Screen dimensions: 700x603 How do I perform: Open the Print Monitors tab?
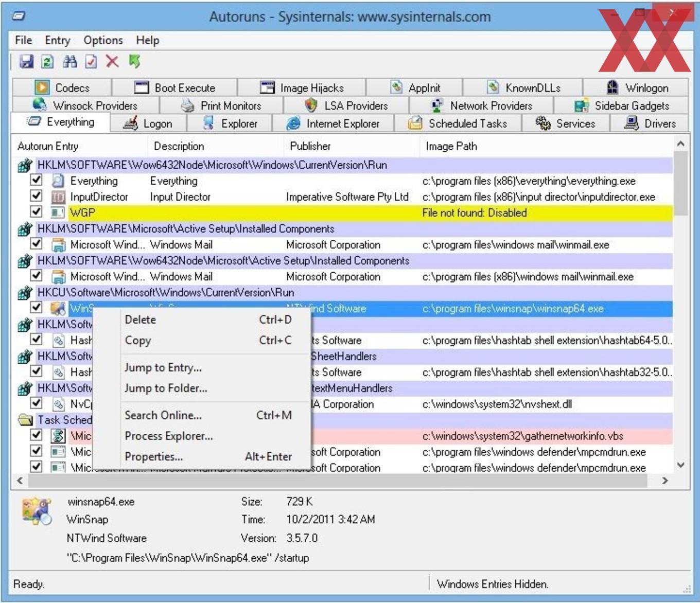pos(221,105)
